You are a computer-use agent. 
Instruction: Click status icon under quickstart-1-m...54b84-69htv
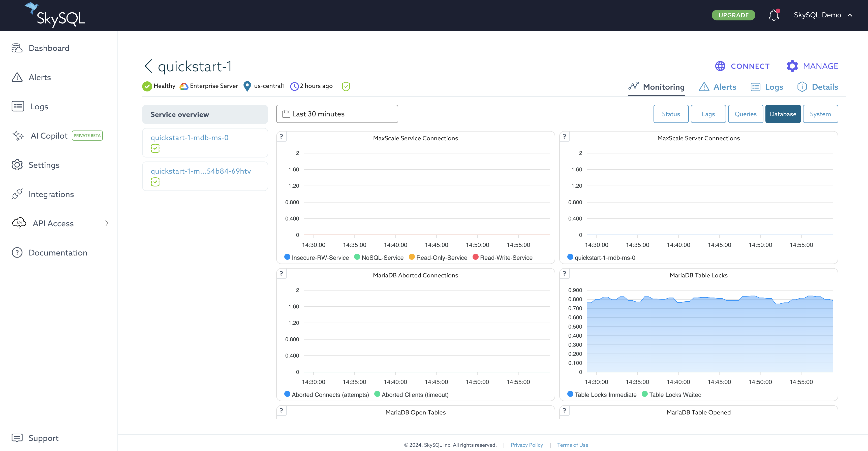pyautogui.click(x=155, y=182)
